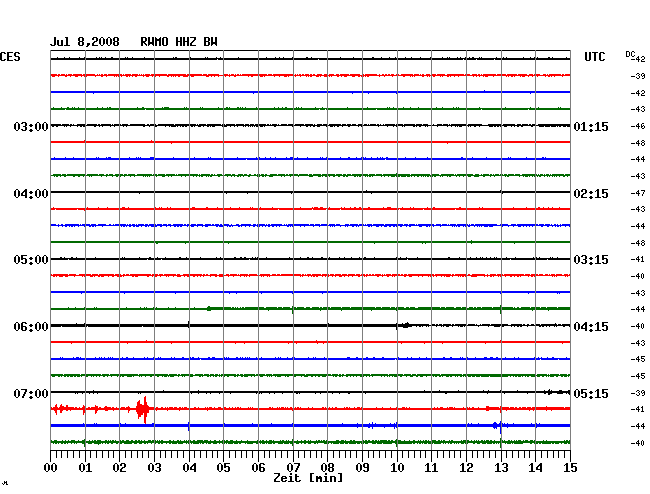Select the 06:00 local time label

(31, 327)
